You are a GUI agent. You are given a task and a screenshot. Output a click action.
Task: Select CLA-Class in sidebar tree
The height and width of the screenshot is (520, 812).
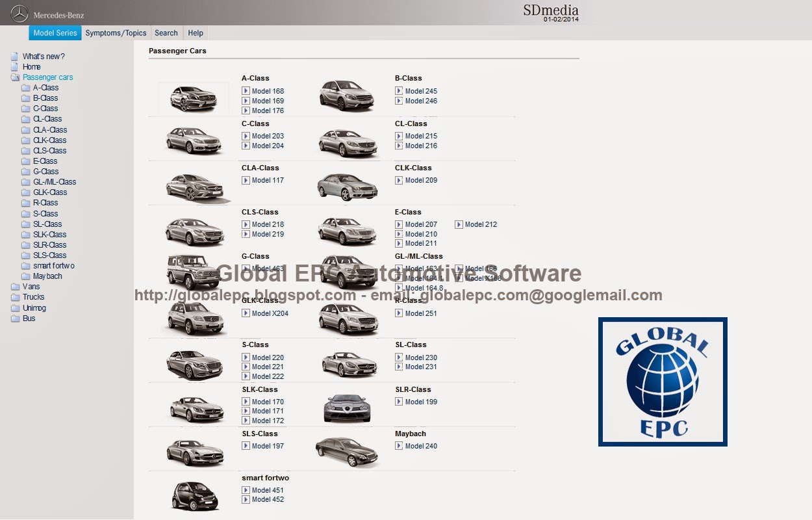pyautogui.click(x=50, y=130)
